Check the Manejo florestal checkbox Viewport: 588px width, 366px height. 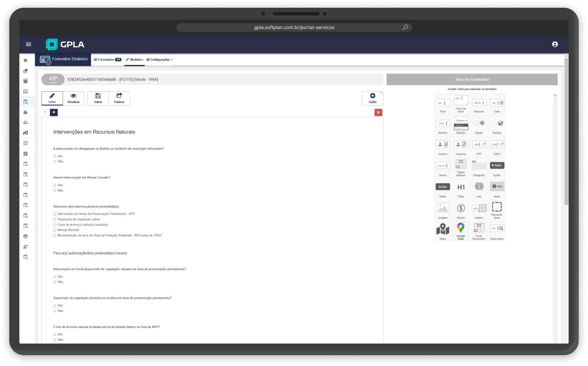55,230
